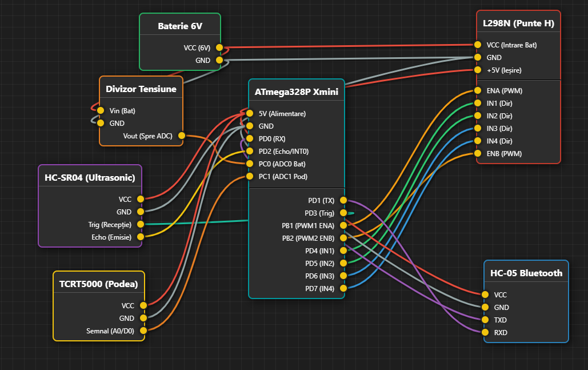
Task: Click the PD3 (Trig) output pin
Action: coord(343,213)
